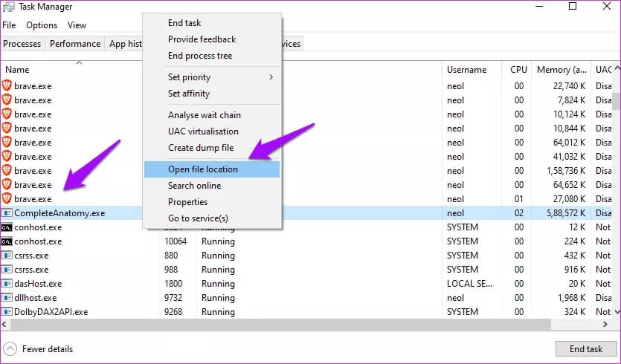The width and height of the screenshot is (621, 364).
Task: Click the Brave icon in the 10,844 K row
Action: click(x=7, y=129)
